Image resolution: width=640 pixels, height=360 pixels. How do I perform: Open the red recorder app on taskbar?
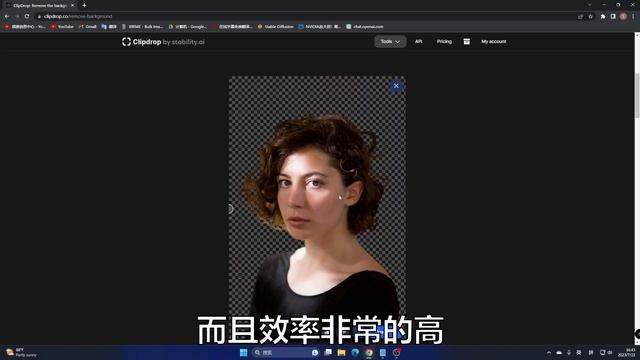[396, 352]
